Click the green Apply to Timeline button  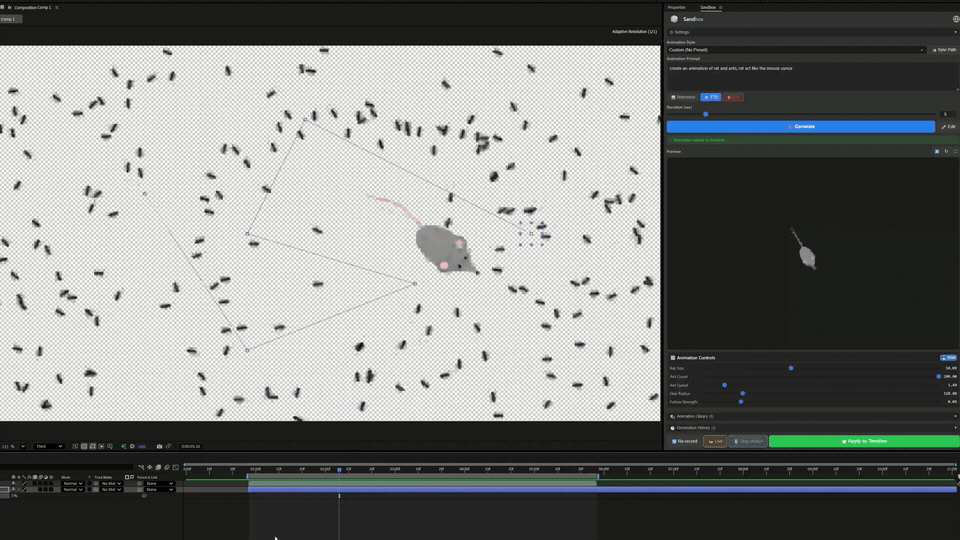pos(864,441)
